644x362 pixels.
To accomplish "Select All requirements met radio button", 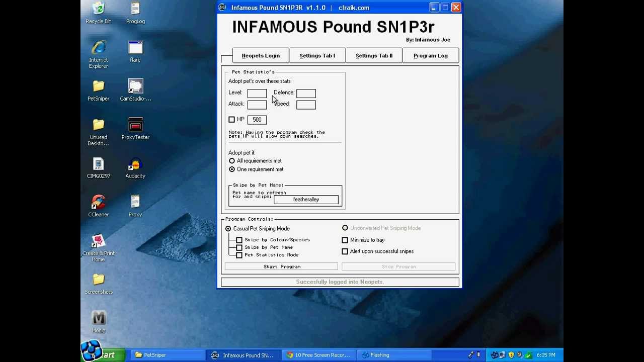I will [232, 161].
